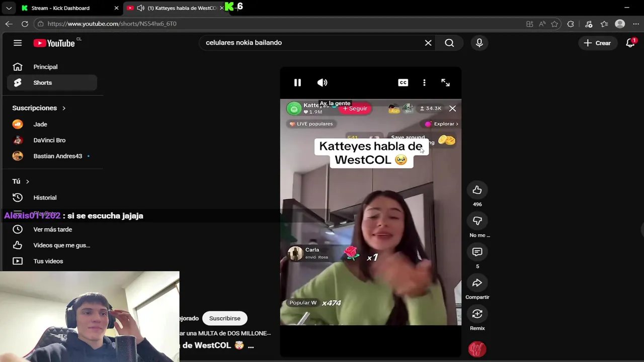
Task: Remix this Short
Action: pyautogui.click(x=477, y=314)
